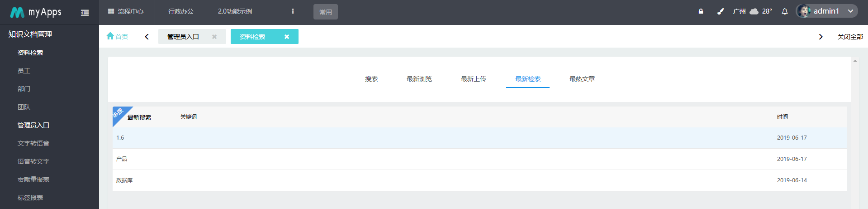Switch to the 最热文章 tab
Image resolution: width=868 pixels, height=209 pixels.
582,79
